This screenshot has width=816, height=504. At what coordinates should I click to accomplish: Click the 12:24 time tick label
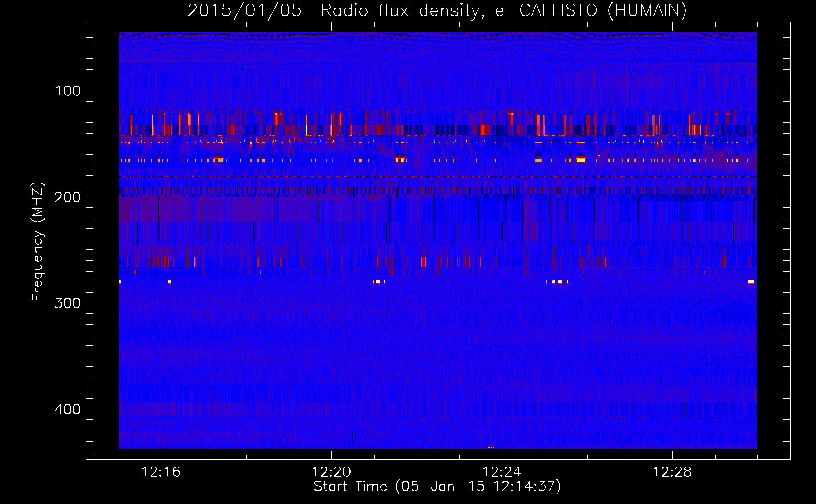(502, 472)
